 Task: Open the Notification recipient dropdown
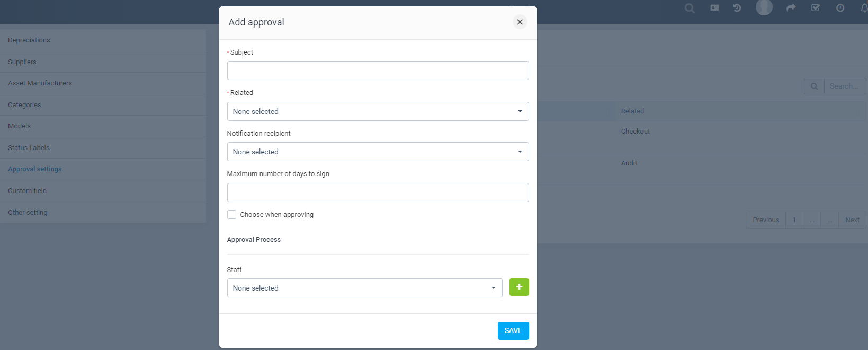[x=378, y=152]
